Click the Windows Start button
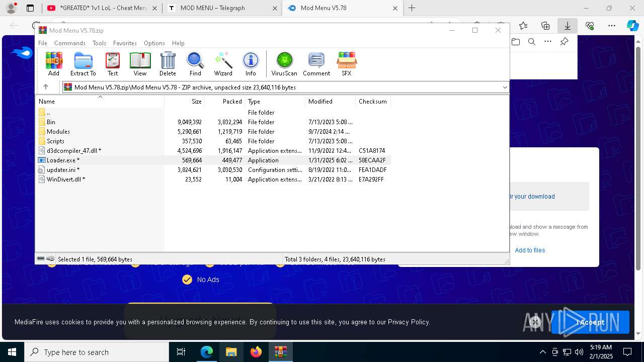This screenshot has height=362, width=644. 12,352
